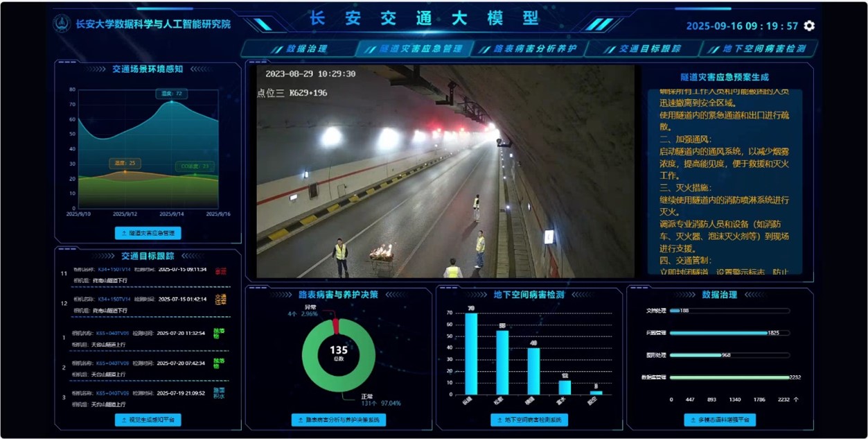This screenshot has width=868, height=439.
Task: Open the 路表病害分析养护 tab
Action: pyautogui.click(x=529, y=49)
